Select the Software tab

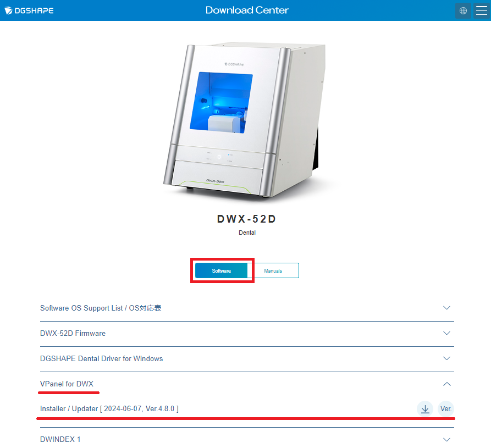click(222, 271)
